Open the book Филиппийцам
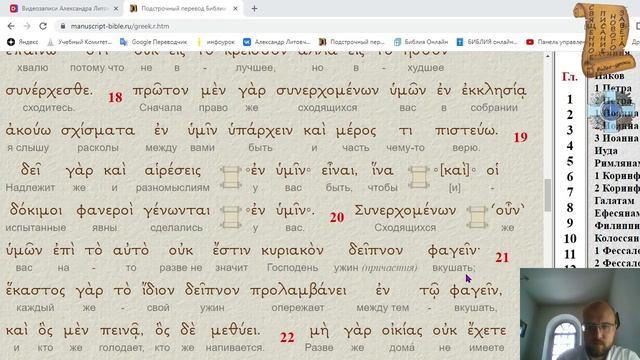Viewport: 640px width, 360px height. 617,225
